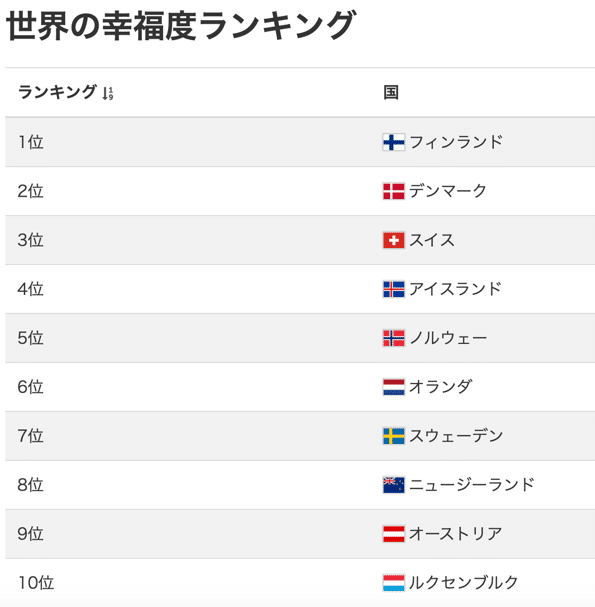Select the 3位 rank cell
The height and width of the screenshot is (607, 595).
click(30, 240)
